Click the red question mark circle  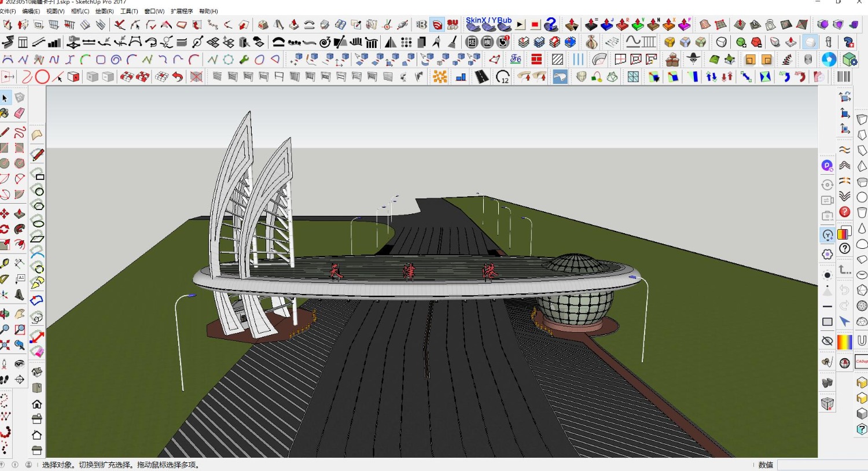845,212
